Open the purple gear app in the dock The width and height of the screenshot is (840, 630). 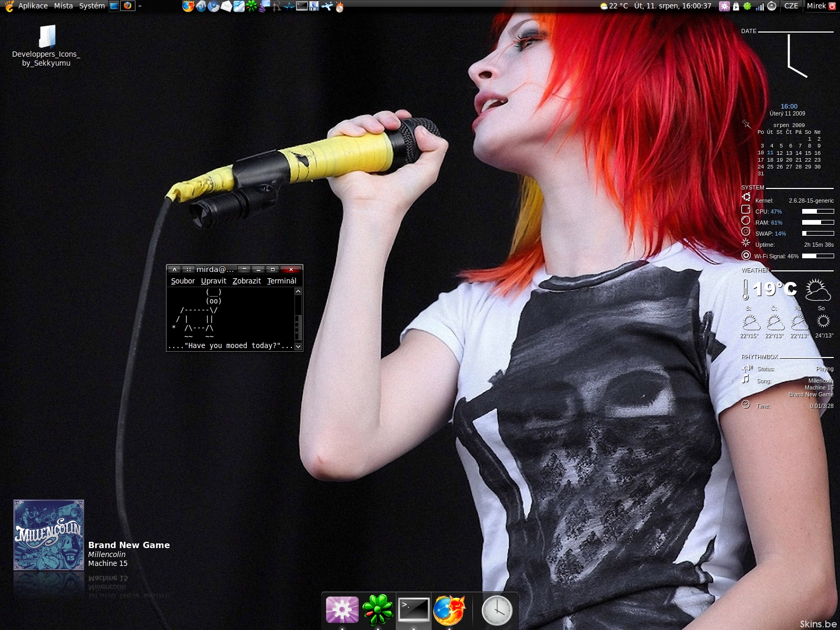click(342, 610)
